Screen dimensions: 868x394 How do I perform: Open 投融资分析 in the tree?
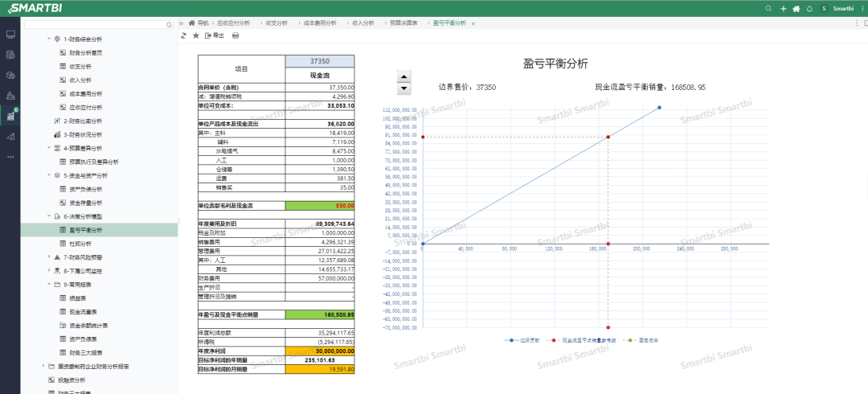[72, 380]
